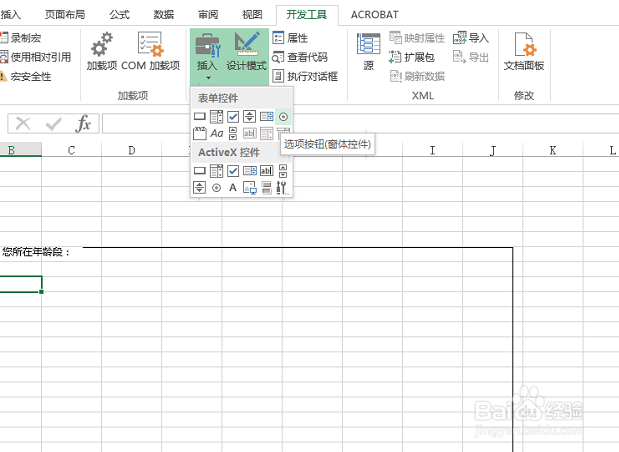Click 录制宏 to record a macro
The width and height of the screenshot is (619, 452).
[x=21, y=38]
